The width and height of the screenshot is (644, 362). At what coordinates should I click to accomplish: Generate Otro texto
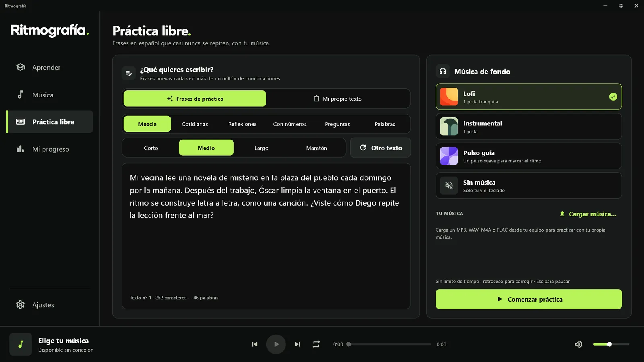[380, 148]
